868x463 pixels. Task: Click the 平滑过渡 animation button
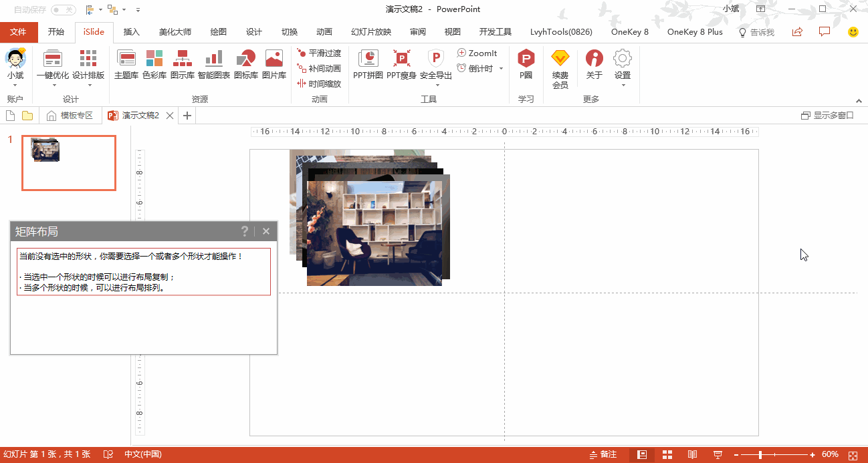[x=320, y=53]
